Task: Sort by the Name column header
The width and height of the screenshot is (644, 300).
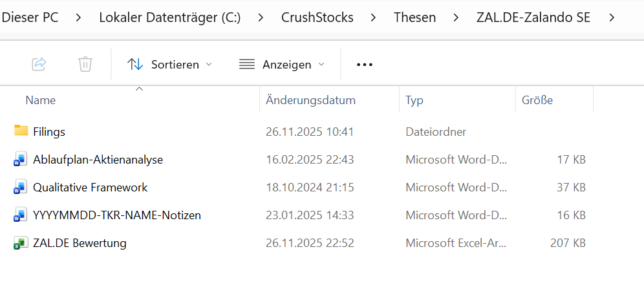Action: [41, 100]
